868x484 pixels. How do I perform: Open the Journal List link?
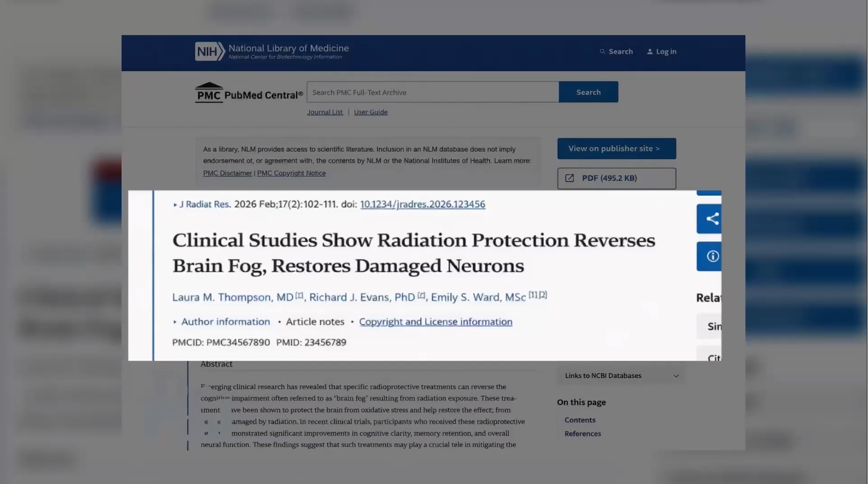[325, 112]
